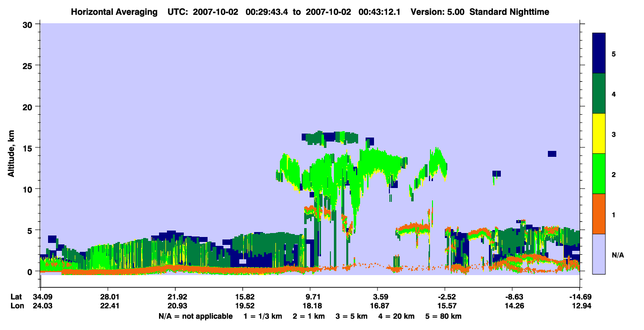Click the bright green level 2 colorbar segment
Image resolution: width=644 pixels, height=330 pixels.
(x=599, y=174)
